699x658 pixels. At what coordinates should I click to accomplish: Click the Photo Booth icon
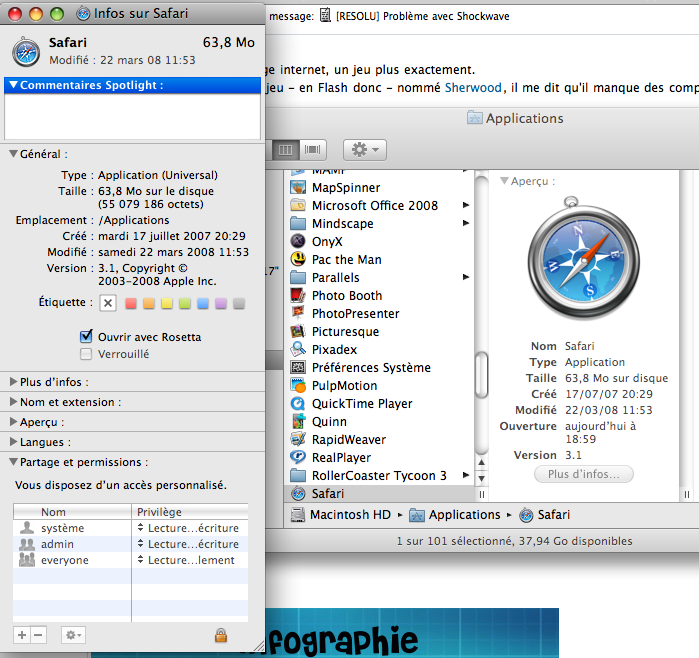(x=298, y=295)
